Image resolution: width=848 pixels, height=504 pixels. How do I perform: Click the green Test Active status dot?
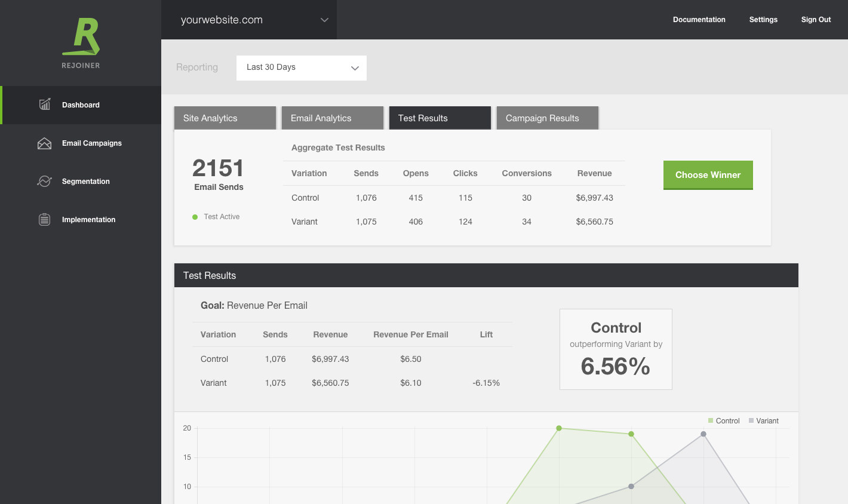(195, 217)
